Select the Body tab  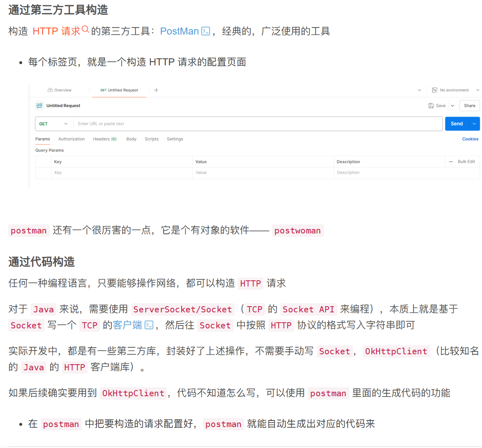point(131,139)
